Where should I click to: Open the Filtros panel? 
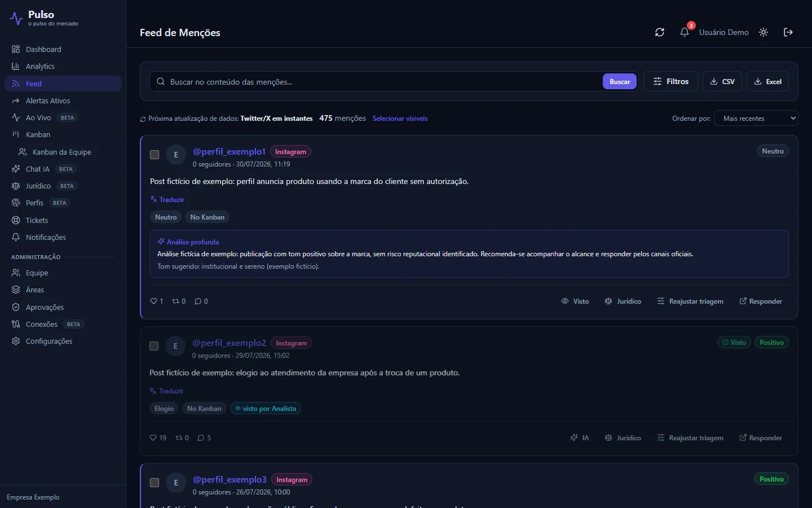[x=670, y=82]
